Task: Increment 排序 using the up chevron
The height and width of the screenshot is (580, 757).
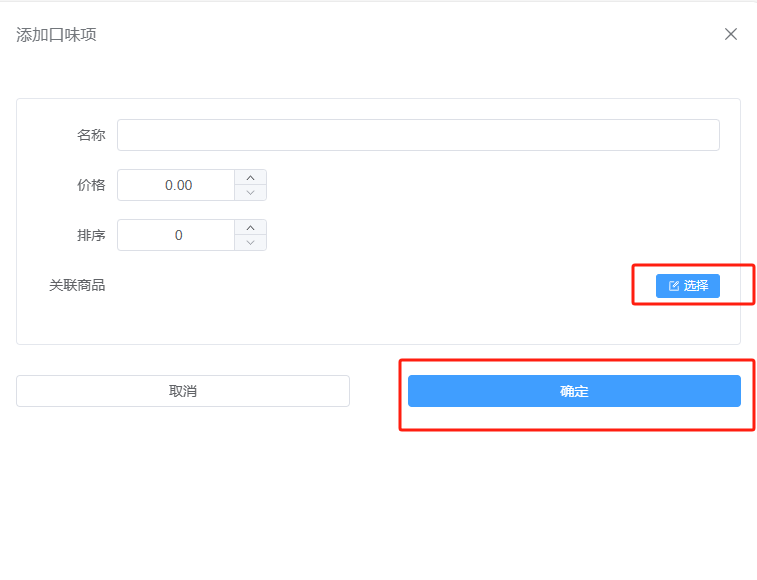Action: (x=250, y=228)
